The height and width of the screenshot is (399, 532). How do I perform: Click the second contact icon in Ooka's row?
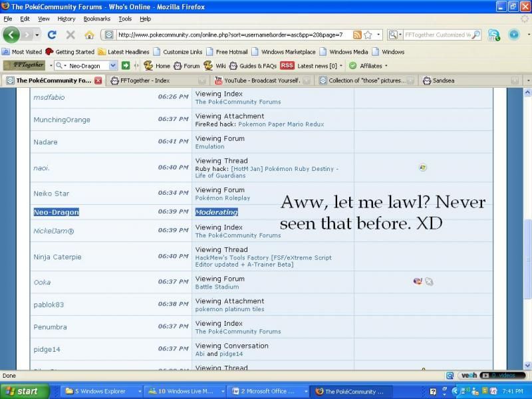coord(429,281)
